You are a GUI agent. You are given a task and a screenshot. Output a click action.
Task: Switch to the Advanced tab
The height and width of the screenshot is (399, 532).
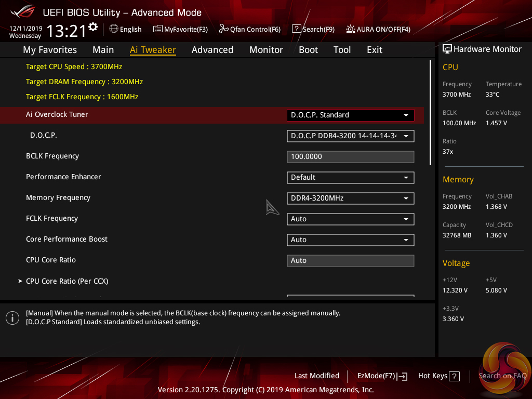pyautogui.click(x=212, y=50)
